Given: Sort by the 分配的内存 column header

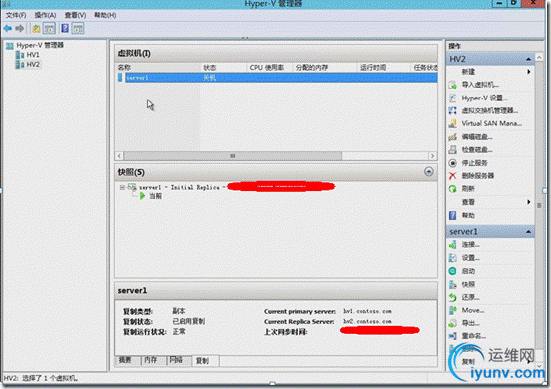Looking at the screenshot, I should point(324,67).
